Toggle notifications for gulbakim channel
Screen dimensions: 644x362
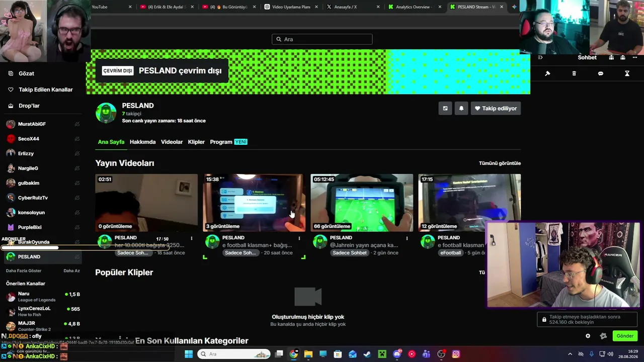pos(77,183)
